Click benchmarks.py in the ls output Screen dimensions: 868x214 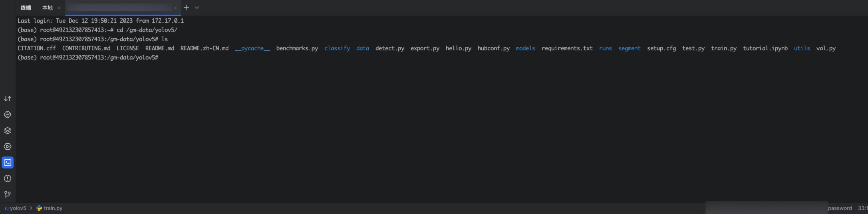[297, 48]
